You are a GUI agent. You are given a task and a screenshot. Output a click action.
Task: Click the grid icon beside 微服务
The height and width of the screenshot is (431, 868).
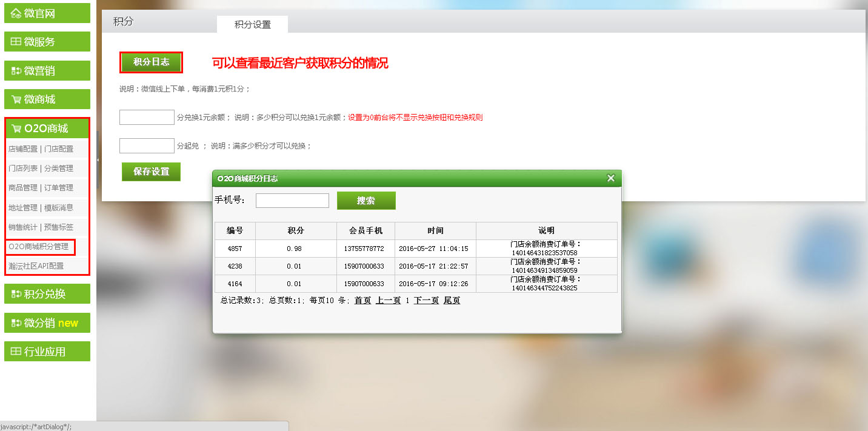16,42
